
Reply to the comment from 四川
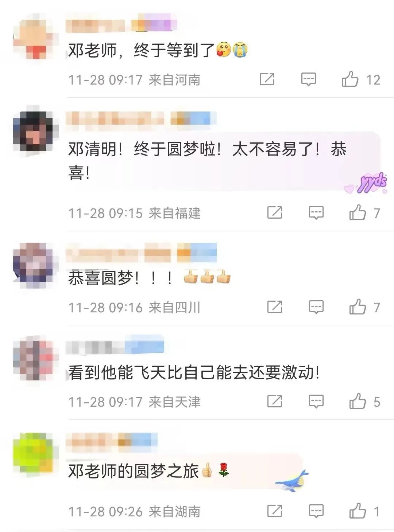[316, 307]
